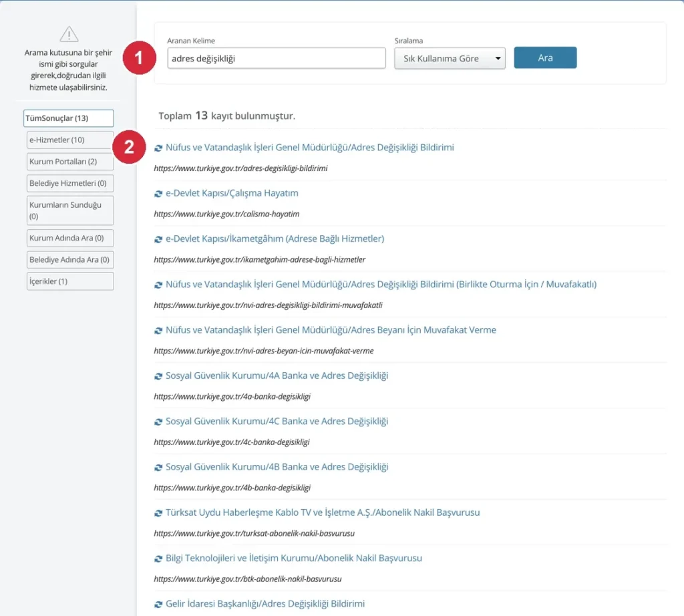Image resolution: width=684 pixels, height=616 pixels.
Task: Show İçerikler (1) results
Action: click(x=70, y=281)
